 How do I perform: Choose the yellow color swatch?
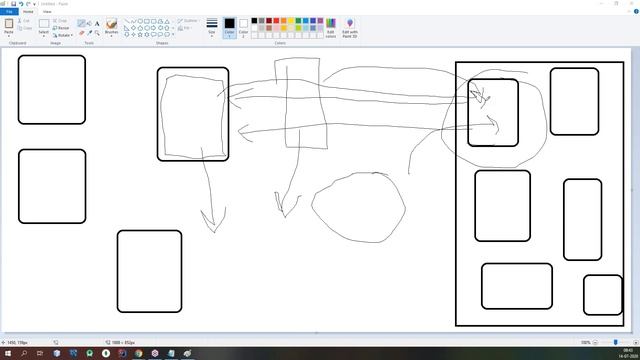click(291, 21)
